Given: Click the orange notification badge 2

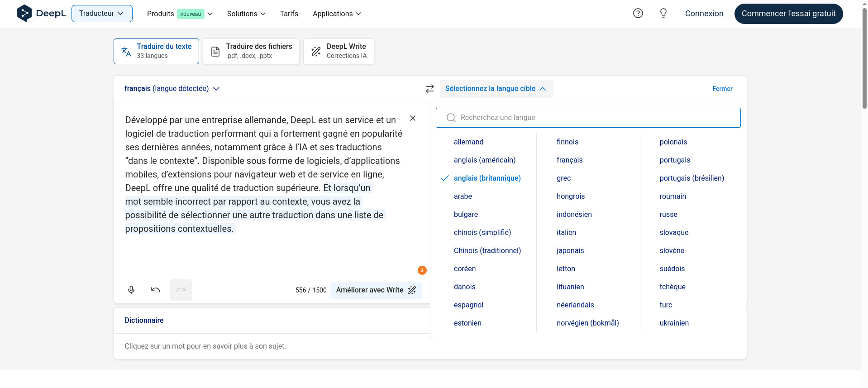Looking at the screenshot, I should pyautogui.click(x=422, y=270).
